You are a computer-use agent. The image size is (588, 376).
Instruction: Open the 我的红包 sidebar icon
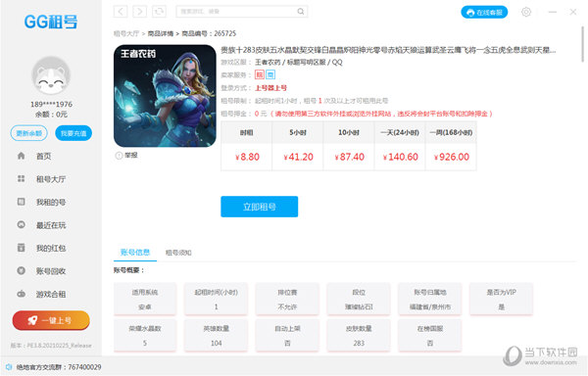(x=21, y=248)
